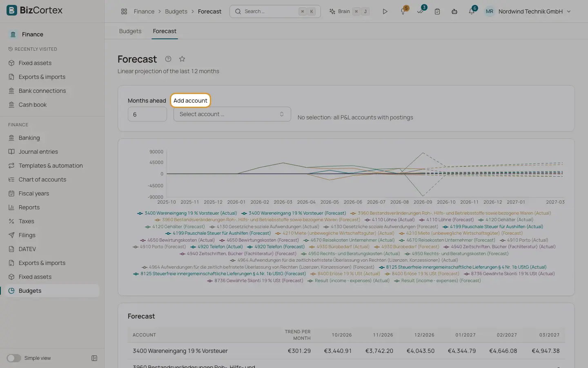Toggle 8400 Erlöse 19 % USt (Actual) legend
This screenshot has width=588, height=368.
(345, 274)
